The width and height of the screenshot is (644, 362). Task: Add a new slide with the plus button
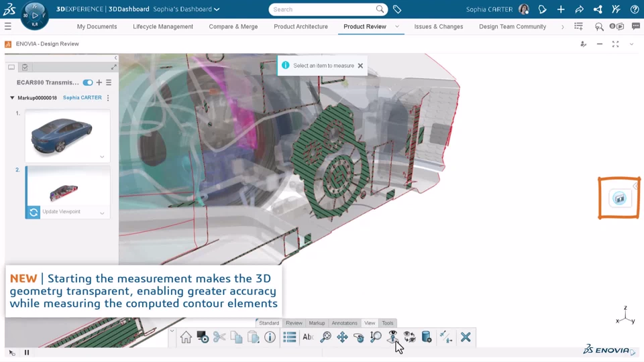pos(99,82)
